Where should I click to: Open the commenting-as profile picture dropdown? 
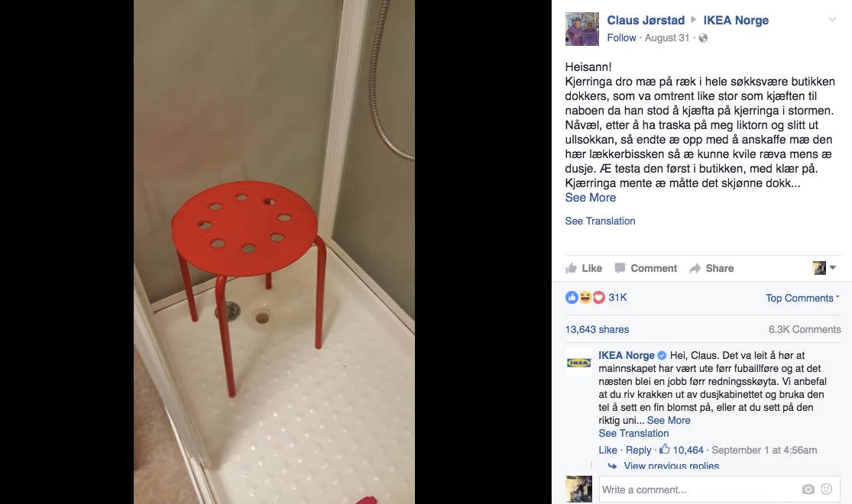click(824, 268)
